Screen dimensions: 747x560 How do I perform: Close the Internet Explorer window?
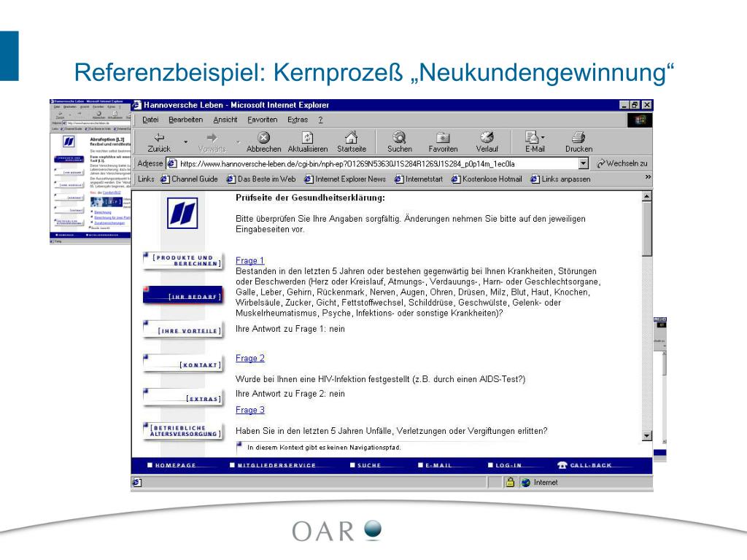646,105
